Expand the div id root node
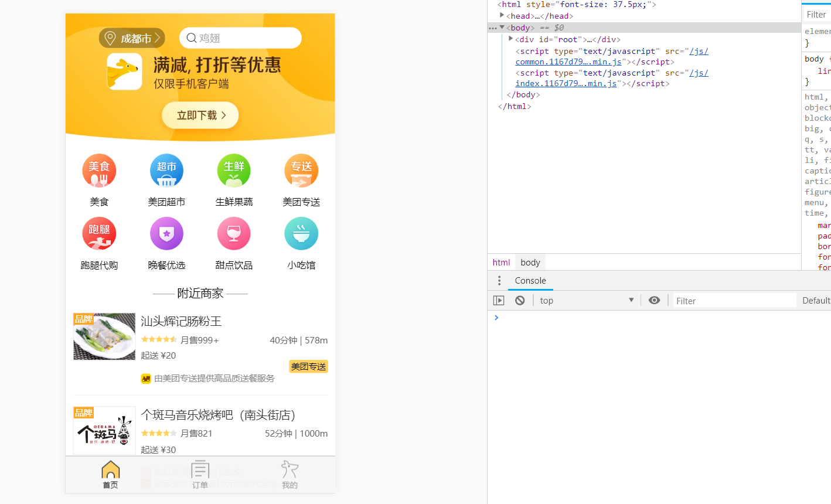The width and height of the screenshot is (831, 504). point(510,39)
